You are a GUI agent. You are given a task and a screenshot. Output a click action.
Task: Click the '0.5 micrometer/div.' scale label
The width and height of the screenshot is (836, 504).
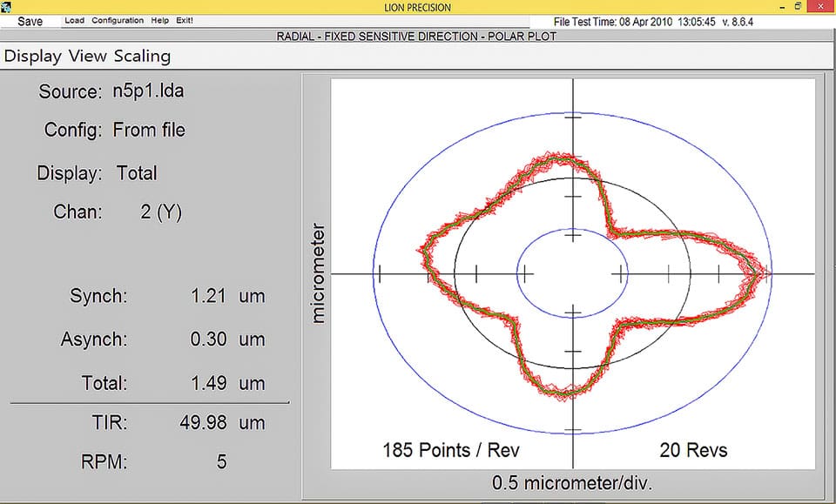click(572, 483)
